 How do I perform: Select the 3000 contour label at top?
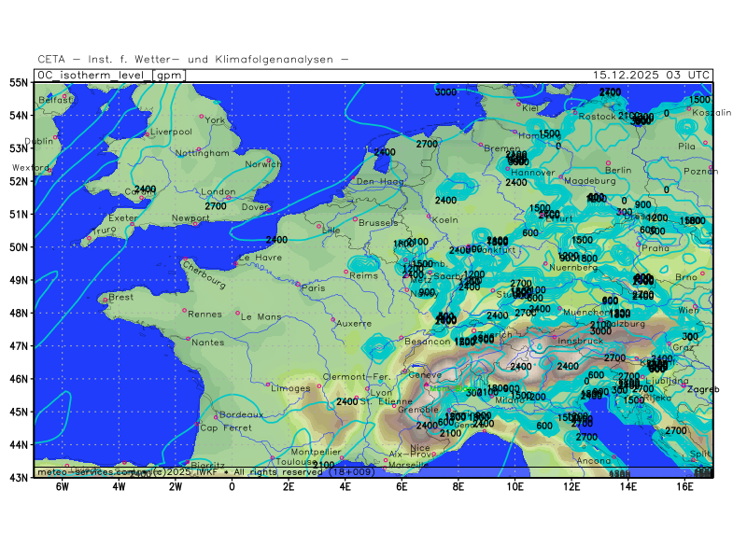coord(445,92)
